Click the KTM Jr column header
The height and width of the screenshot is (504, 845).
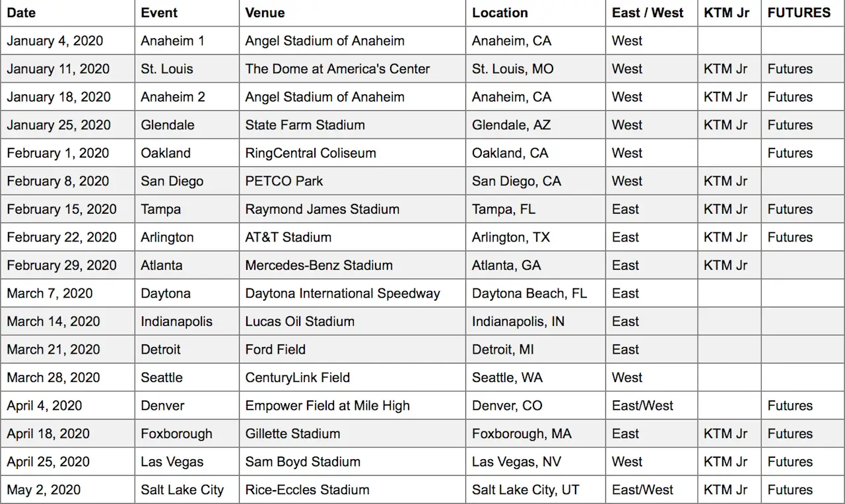729,13
